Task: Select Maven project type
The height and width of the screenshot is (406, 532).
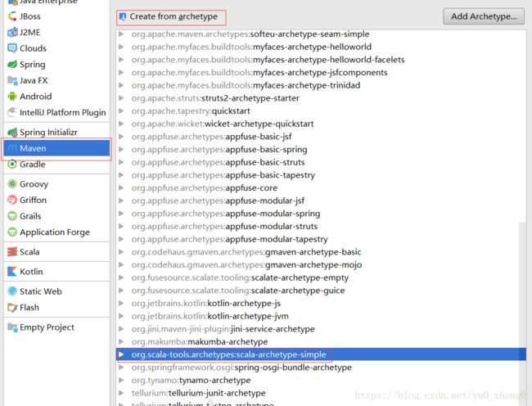Action: point(56,148)
